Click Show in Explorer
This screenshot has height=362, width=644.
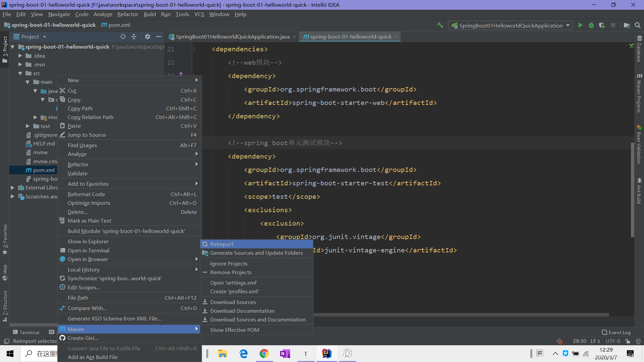coord(129,241)
